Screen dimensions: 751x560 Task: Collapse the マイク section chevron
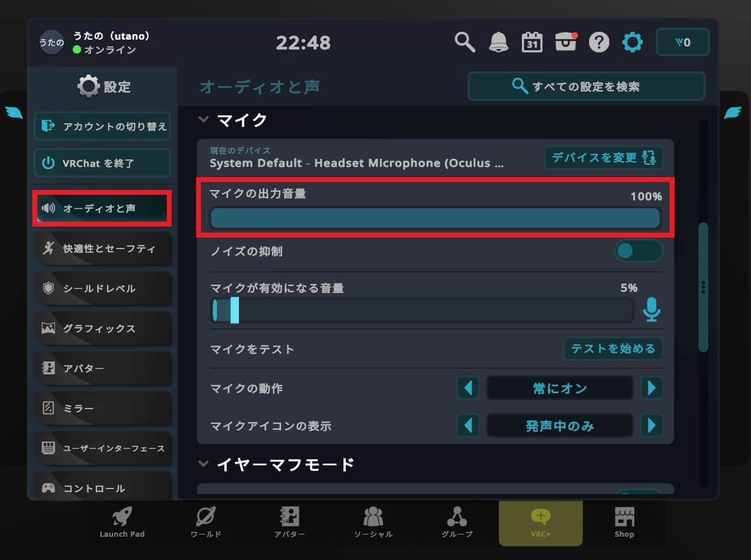point(203,120)
